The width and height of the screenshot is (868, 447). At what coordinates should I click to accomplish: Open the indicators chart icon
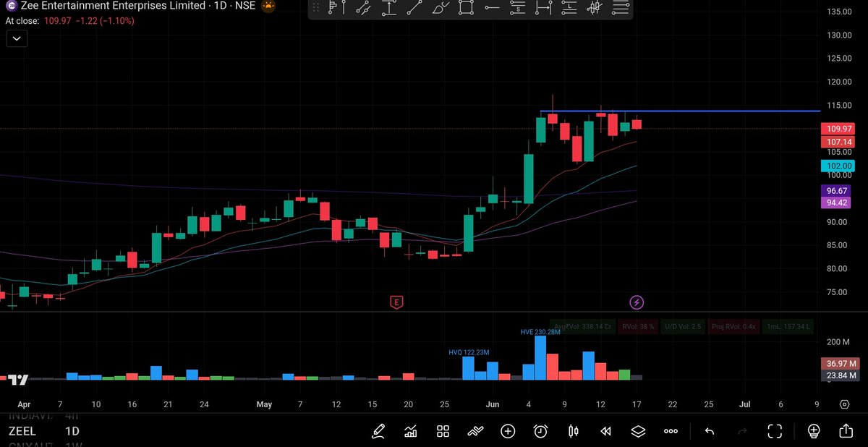411,431
